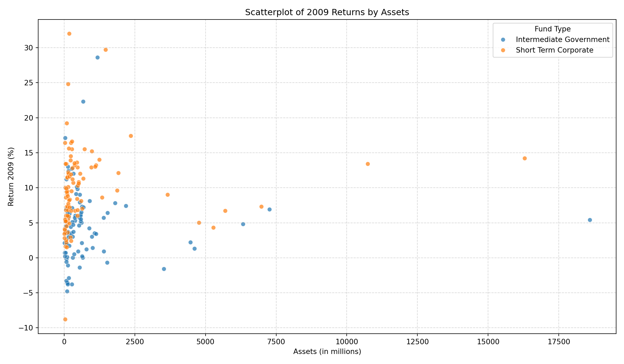
Task: Click the blue Intermediate Government legend marker
Action: [x=503, y=40]
